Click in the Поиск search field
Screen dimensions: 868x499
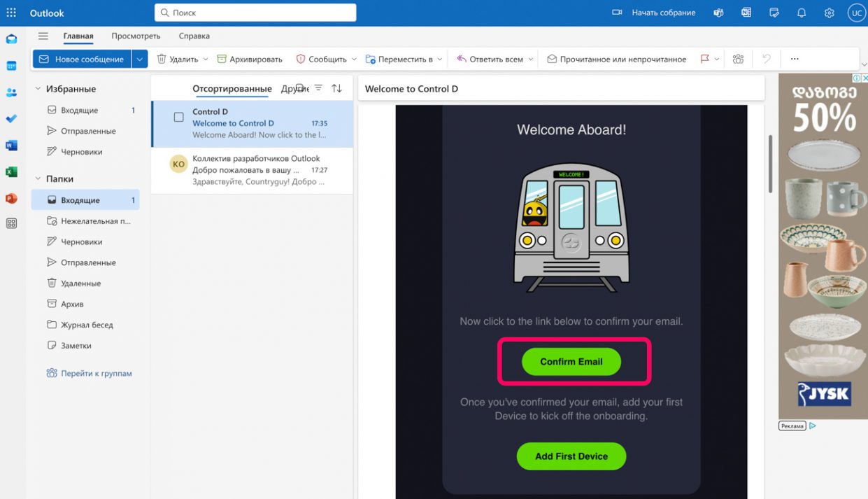tap(255, 13)
